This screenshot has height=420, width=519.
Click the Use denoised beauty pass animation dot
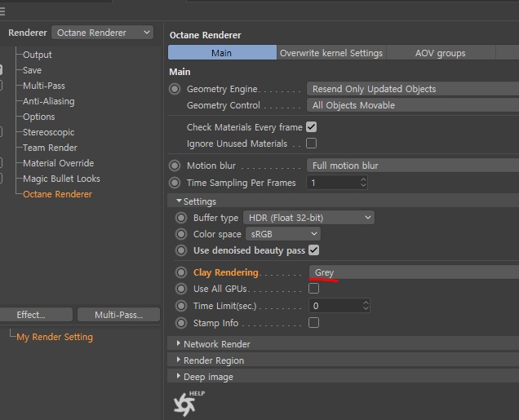181,250
